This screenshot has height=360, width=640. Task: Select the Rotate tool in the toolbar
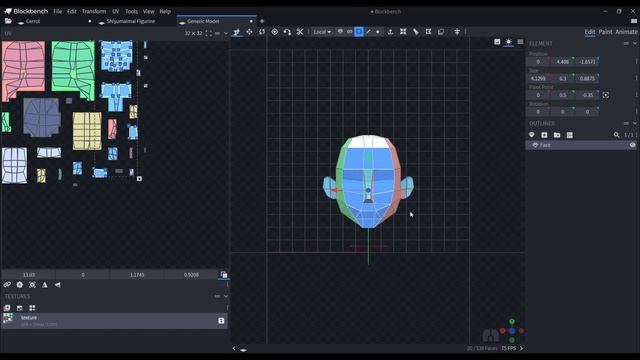tap(262, 32)
